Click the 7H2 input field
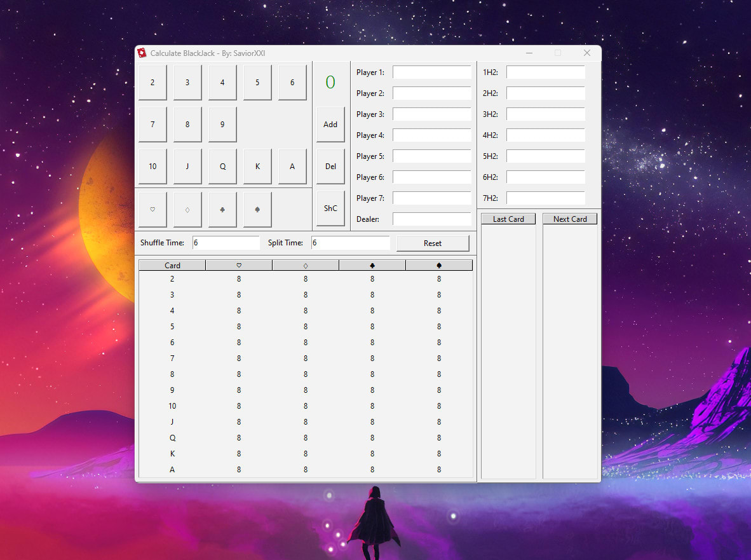 546,198
